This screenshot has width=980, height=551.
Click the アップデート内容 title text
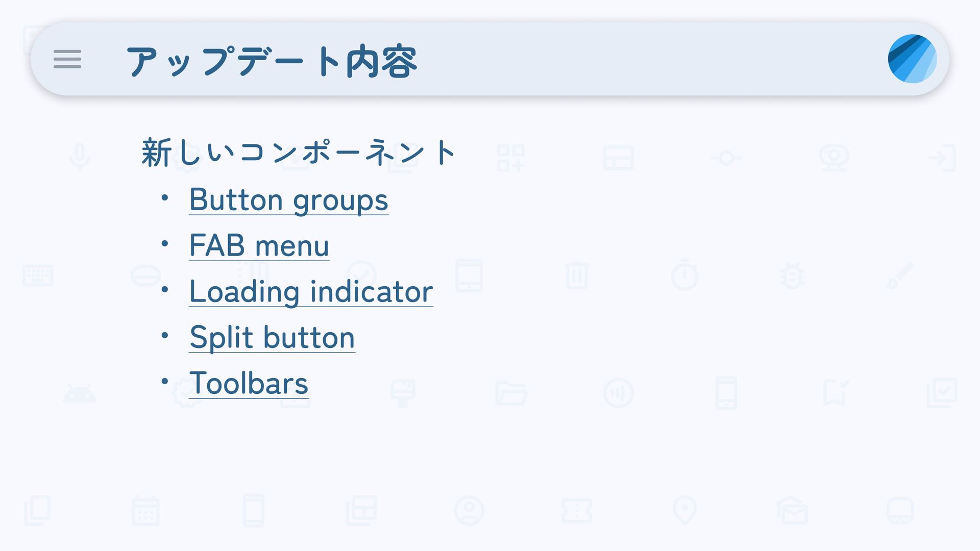[272, 61]
